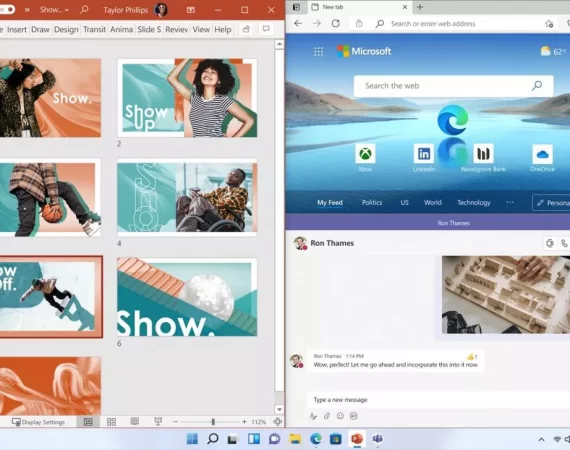Close the New tab in Edge
The height and width of the screenshot is (450, 570).
tap(405, 7)
